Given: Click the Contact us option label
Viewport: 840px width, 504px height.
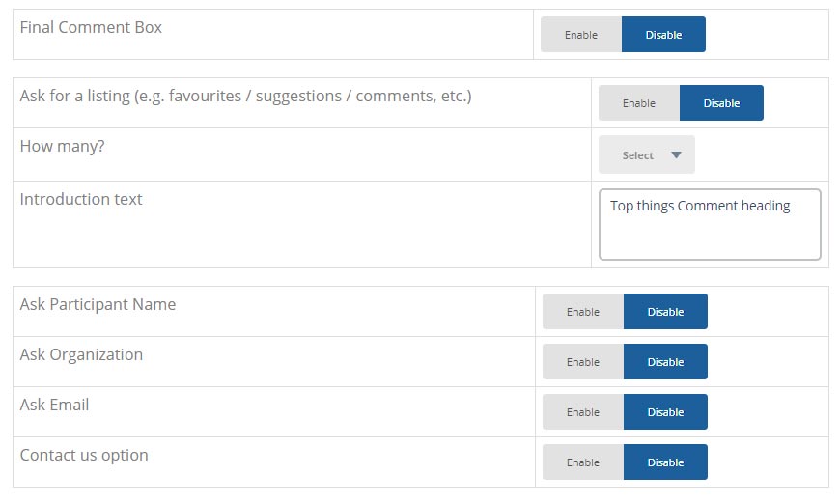Looking at the screenshot, I should click(x=84, y=456).
